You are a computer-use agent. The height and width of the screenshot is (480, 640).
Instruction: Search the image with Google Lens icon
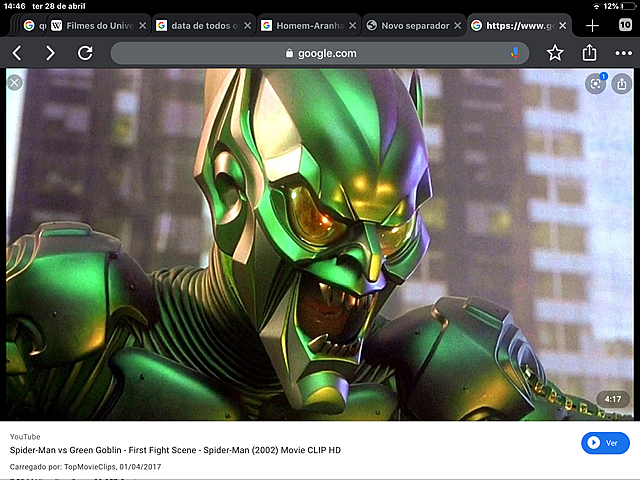pos(596,84)
